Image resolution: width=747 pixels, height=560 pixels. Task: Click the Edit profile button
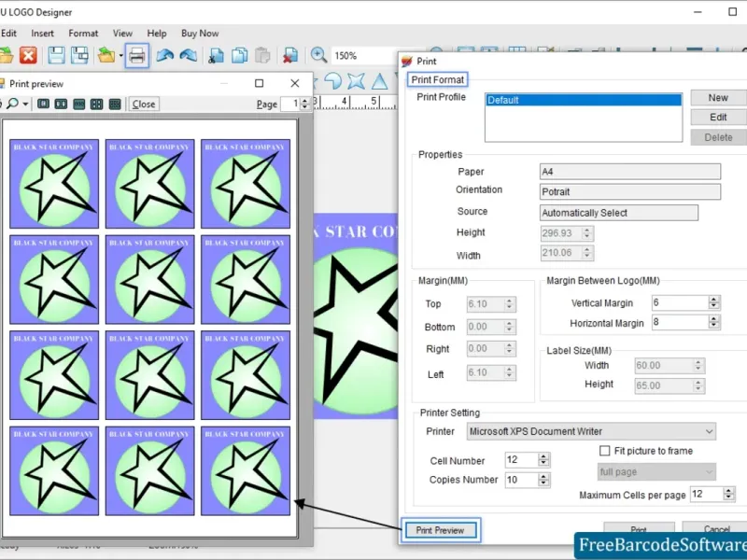(x=718, y=118)
